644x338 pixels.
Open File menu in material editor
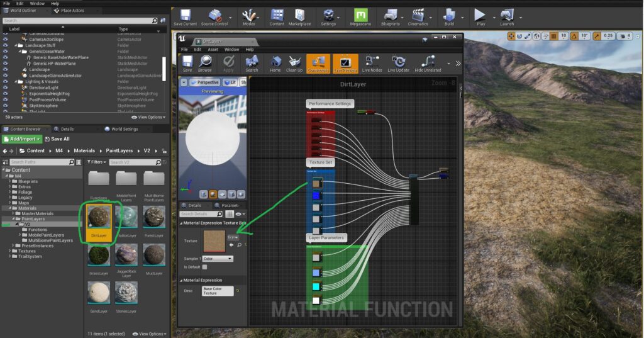coord(184,49)
